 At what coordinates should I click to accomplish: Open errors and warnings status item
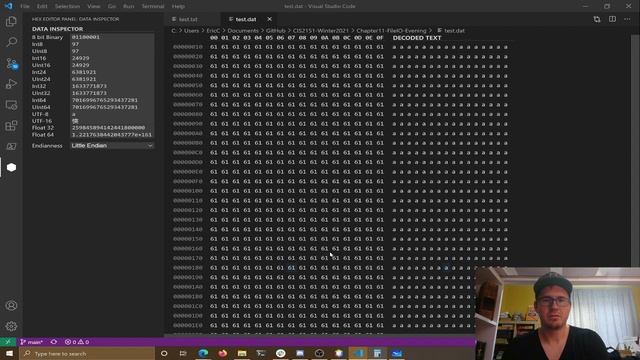click(77, 342)
